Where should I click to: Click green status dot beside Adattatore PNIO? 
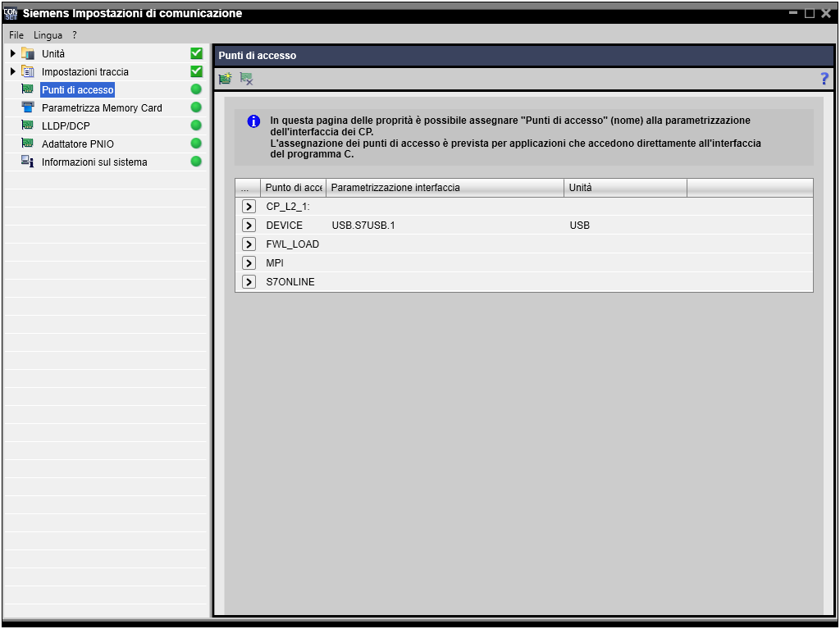coord(196,143)
